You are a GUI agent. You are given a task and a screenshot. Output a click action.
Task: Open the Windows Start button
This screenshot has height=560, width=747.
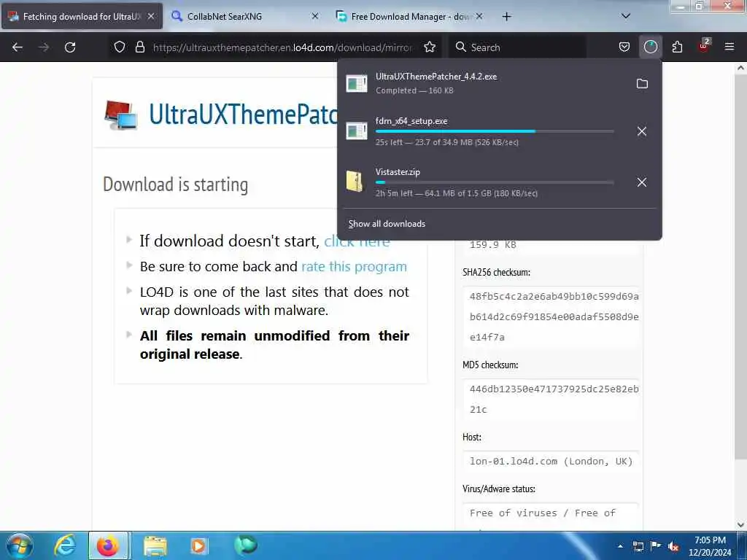pyautogui.click(x=20, y=545)
